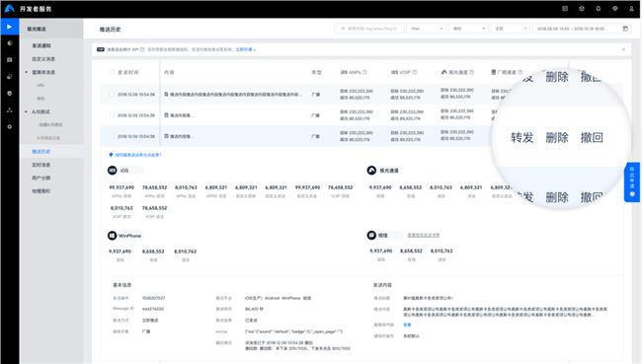The height and width of the screenshot is (364, 642).
Task: Dismiss the API notice banner with the X
Action: click(623, 49)
